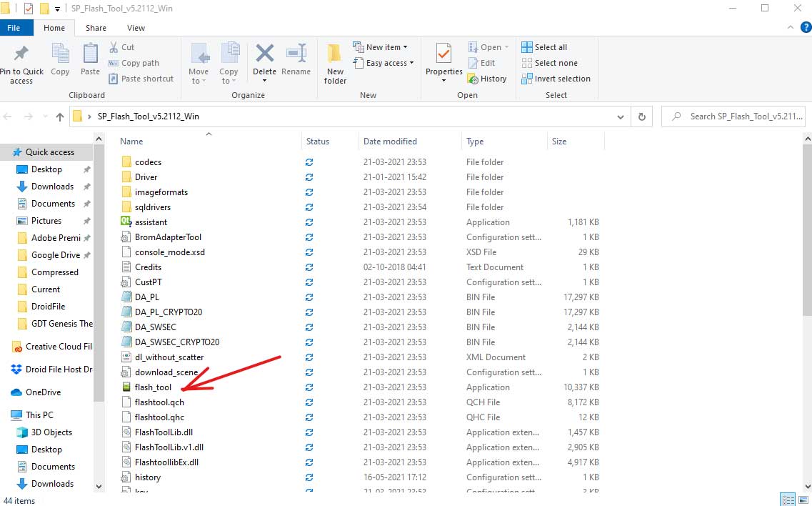Switch to Large icons view in status bar
The width and height of the screenshot is (812, 506).
tap(803, 500)
